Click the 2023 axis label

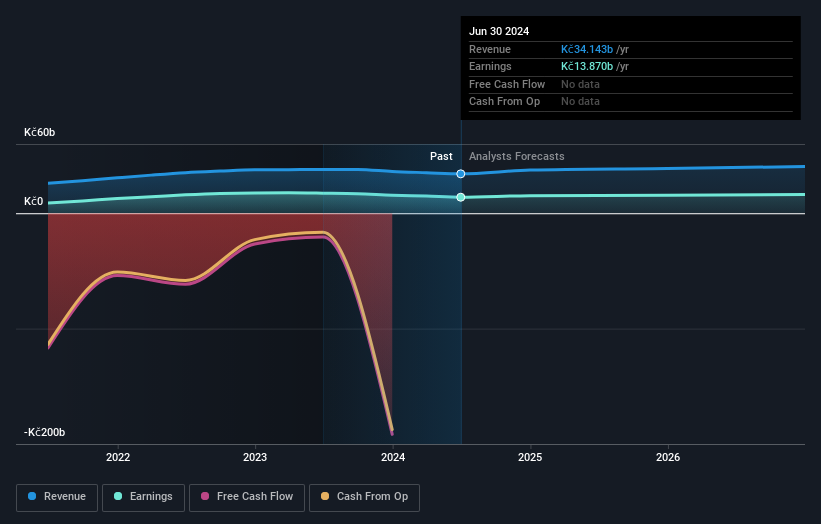point(255,458)
